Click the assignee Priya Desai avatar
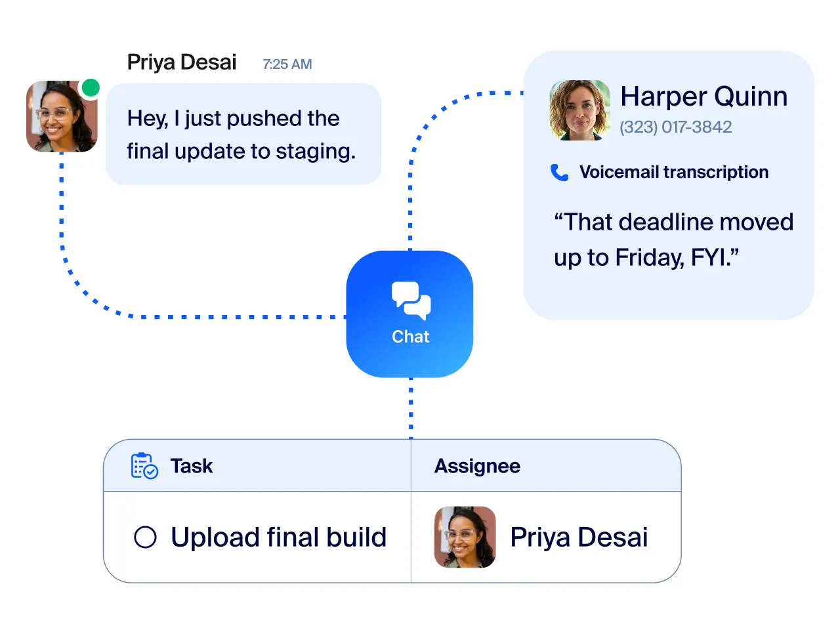This screenshot has width=840, height=630. 465,537
